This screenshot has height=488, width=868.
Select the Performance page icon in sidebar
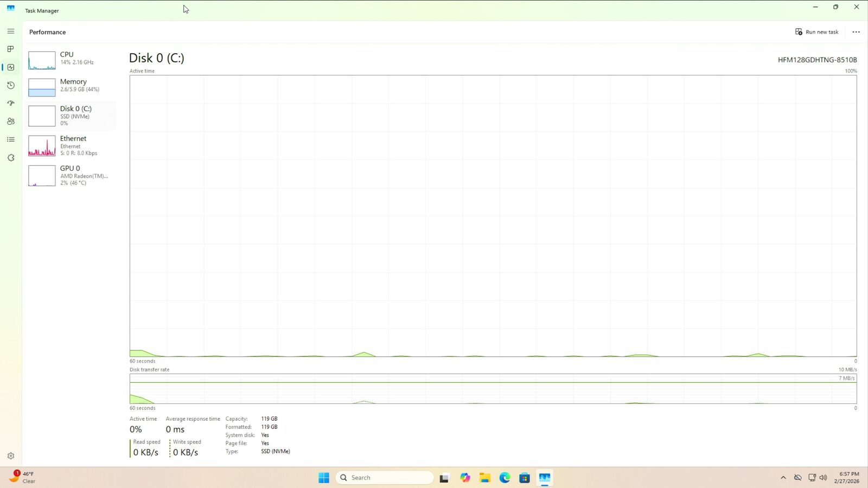10,67
